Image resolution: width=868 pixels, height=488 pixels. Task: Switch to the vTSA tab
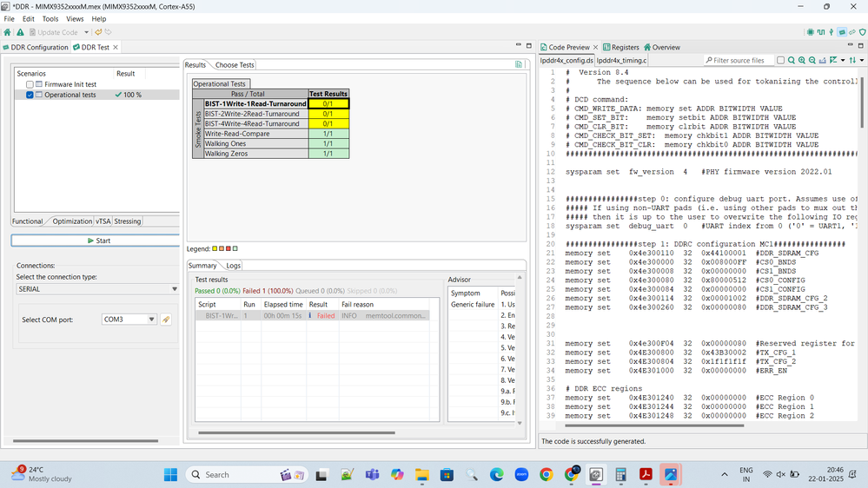tap(103, 221)
